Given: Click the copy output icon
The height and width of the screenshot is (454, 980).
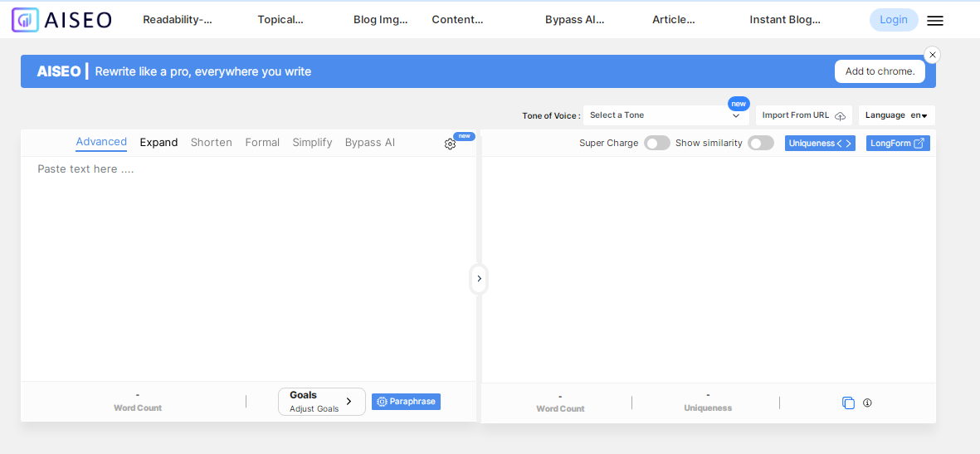Looking at the screenshot, I should coord(848,403).
